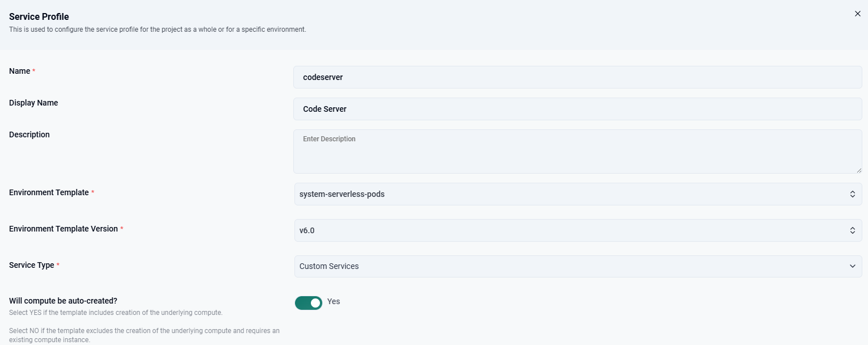Click the chevron arrow on Service Type
Screen dimensions: 868x345
pos(852,266)
